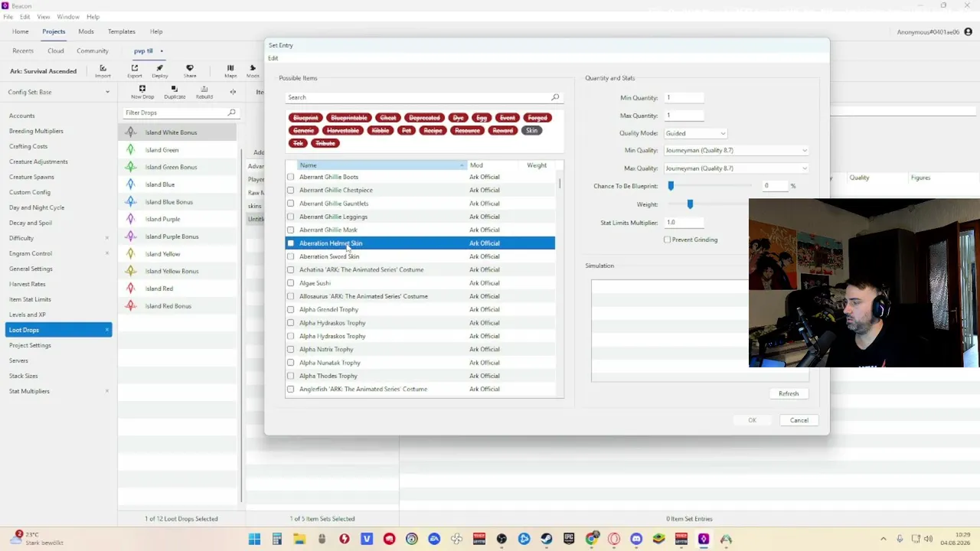The image size is (980, 551).
Task: Click the Min Quantity field
Action: 684,98
